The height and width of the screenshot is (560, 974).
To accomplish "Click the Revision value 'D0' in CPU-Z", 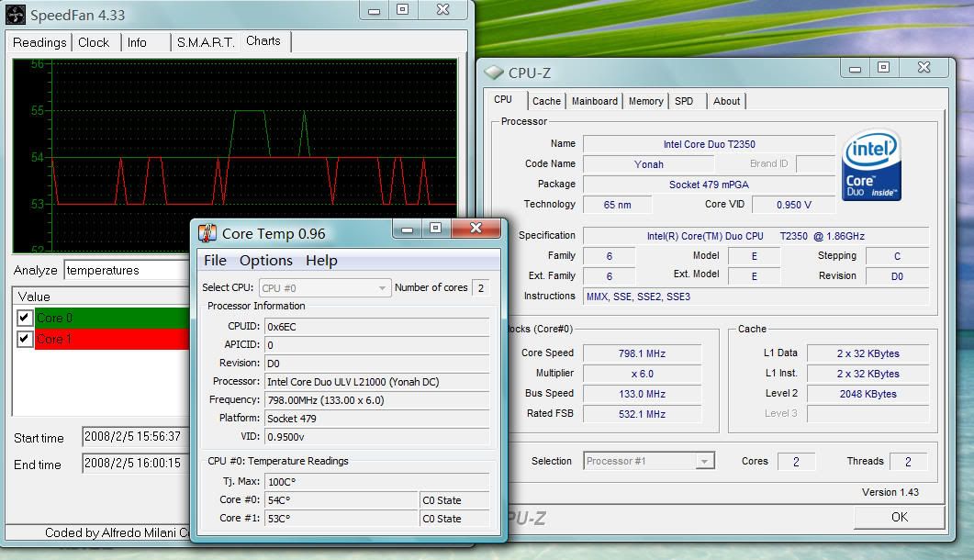I will click(x=897, y=276).
